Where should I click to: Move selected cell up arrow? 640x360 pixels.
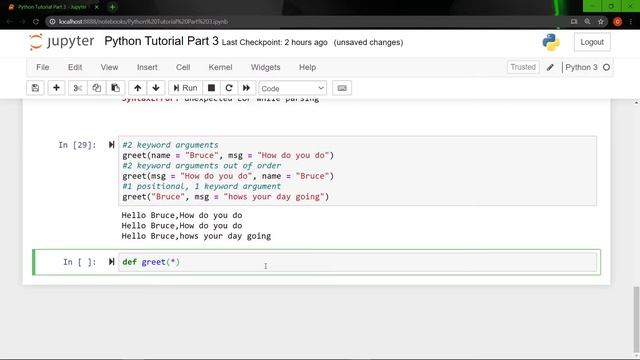coord(138,88)
